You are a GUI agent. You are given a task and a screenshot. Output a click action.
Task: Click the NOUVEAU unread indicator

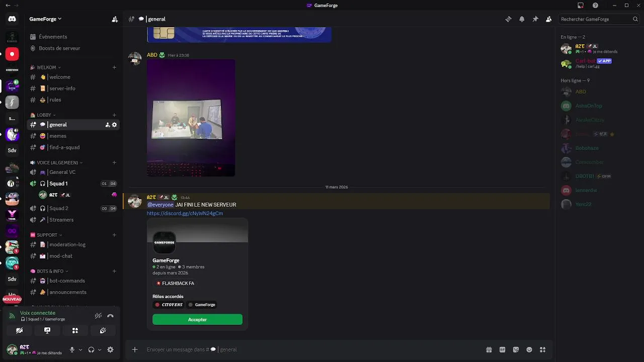click(x=12, y=299)
